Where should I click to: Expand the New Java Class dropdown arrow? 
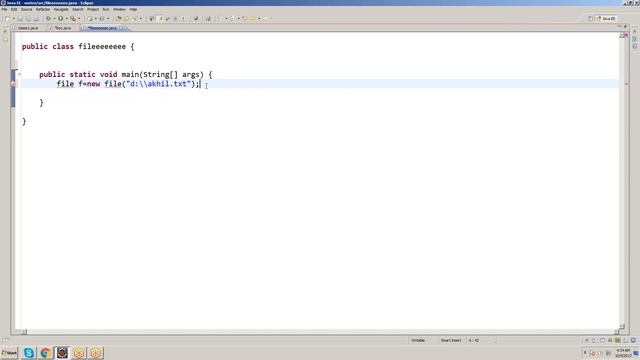(x=108, y=18)
